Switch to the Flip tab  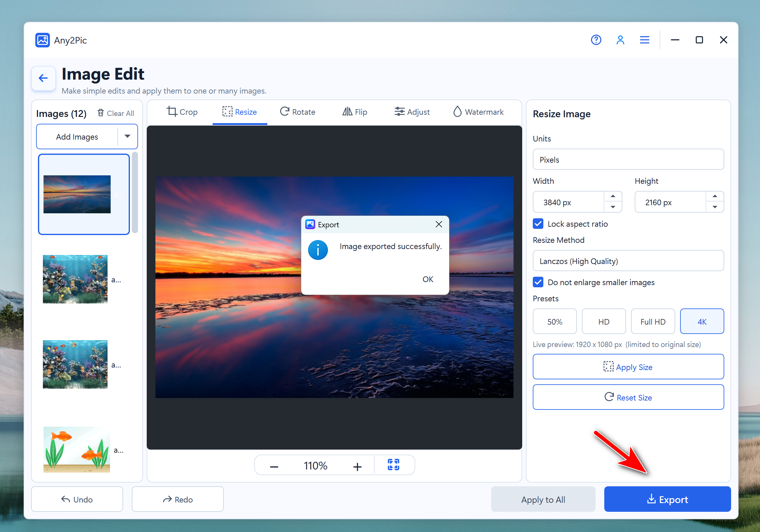click(355, 112)
